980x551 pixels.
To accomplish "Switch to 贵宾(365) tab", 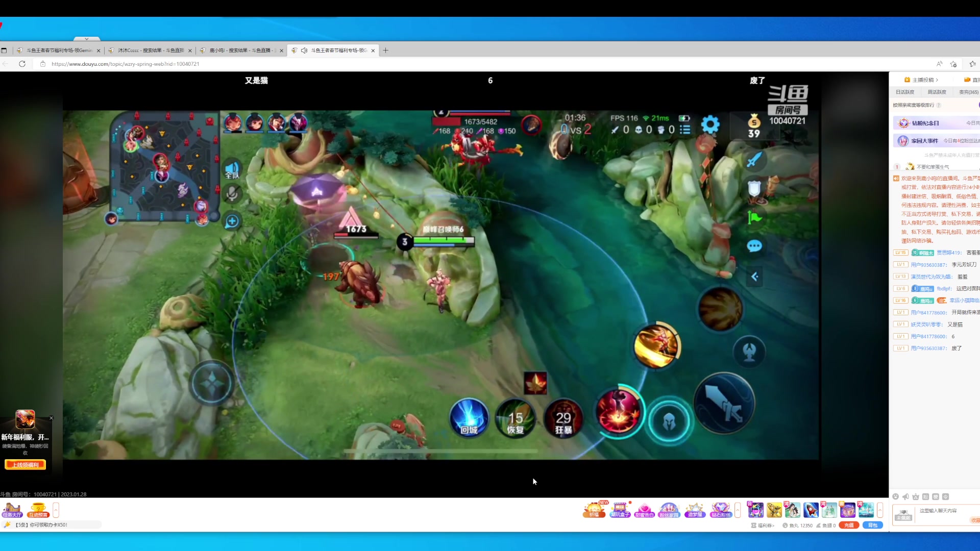I will [x=968, y=92].
